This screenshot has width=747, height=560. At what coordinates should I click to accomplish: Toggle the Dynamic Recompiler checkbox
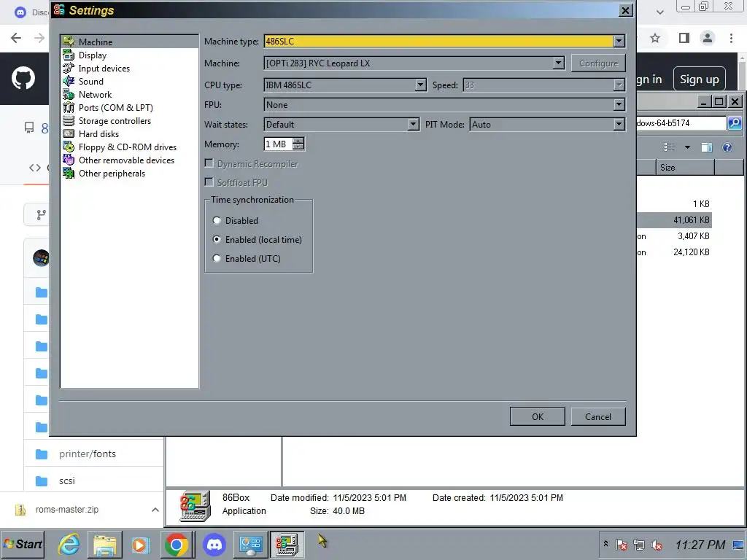point(209,163)
